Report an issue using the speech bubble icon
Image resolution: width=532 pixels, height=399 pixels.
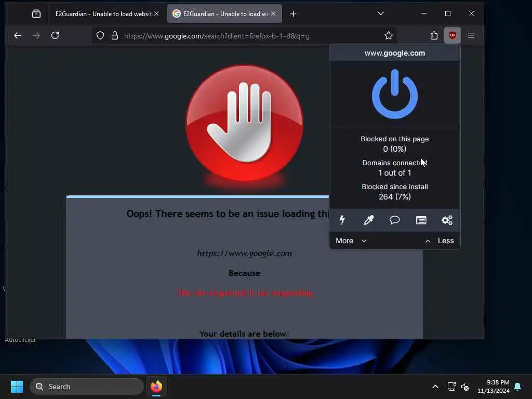395,220
